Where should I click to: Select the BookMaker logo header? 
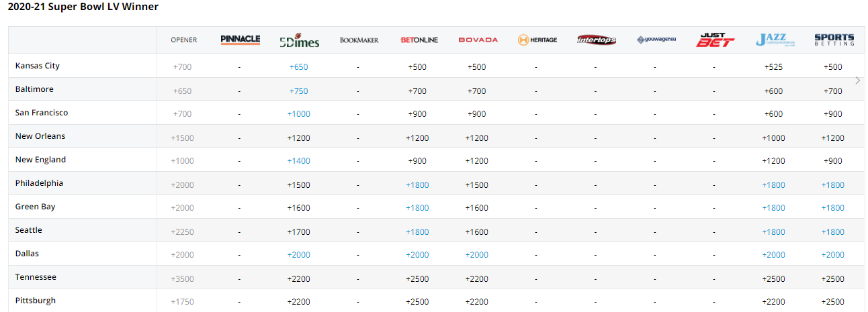pyautogui.click(x=359, y=40)
